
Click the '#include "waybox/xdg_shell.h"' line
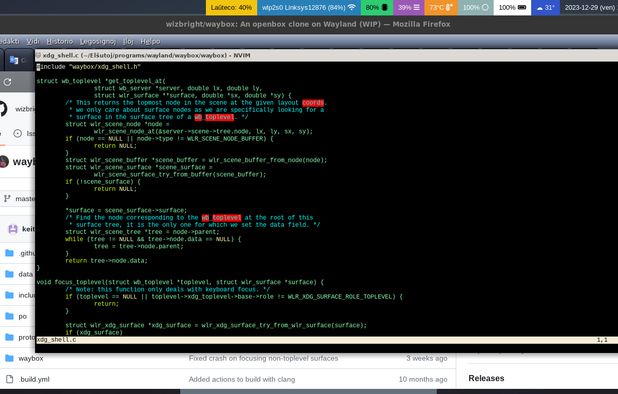coord(89,67)
